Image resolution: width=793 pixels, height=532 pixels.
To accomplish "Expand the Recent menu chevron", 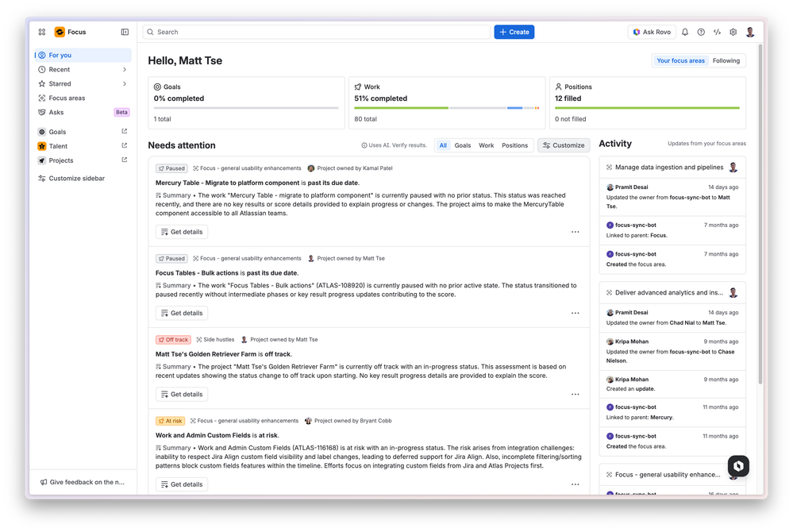I will (125, 69).
